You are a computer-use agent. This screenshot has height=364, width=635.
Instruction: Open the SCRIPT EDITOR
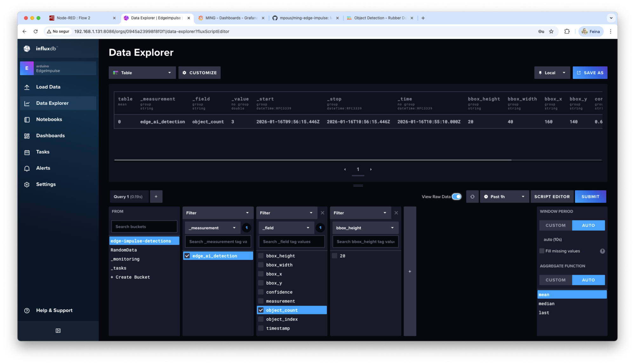552,197
